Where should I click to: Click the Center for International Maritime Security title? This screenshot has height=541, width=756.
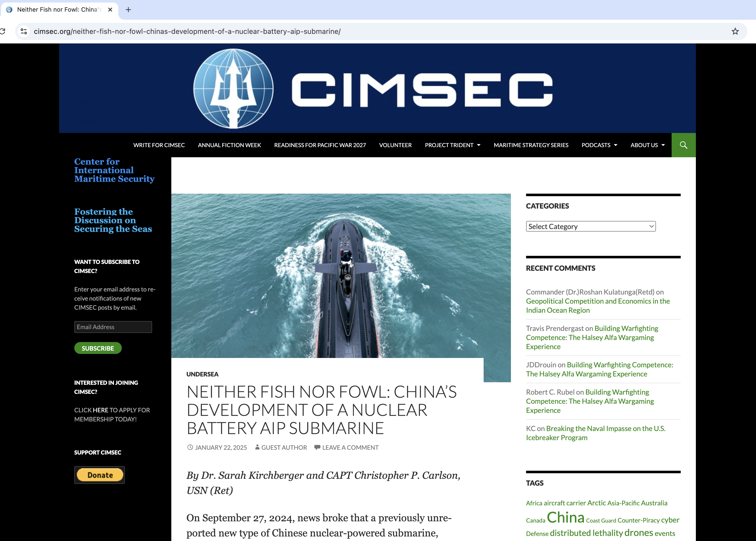[114, 170]
